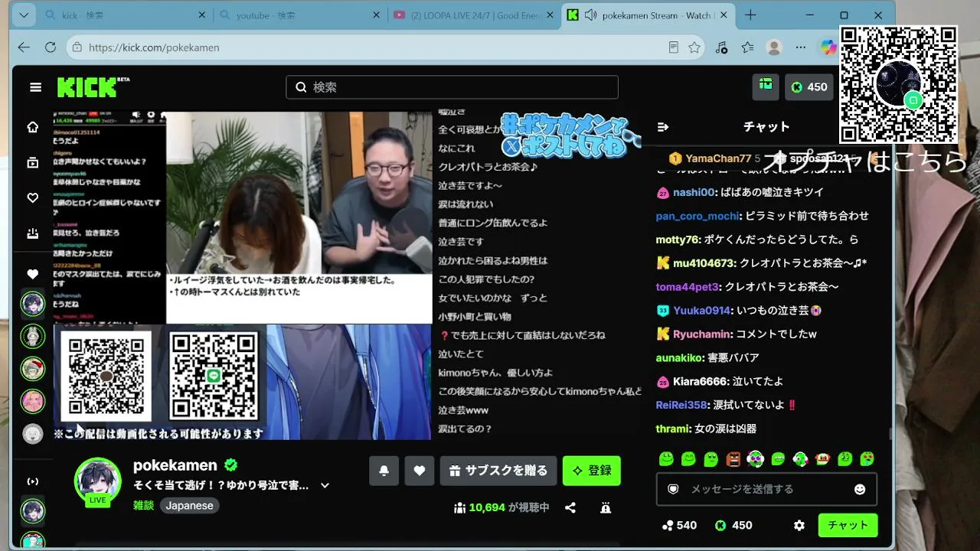Toggle stream notifications bell

pos(384,471)
